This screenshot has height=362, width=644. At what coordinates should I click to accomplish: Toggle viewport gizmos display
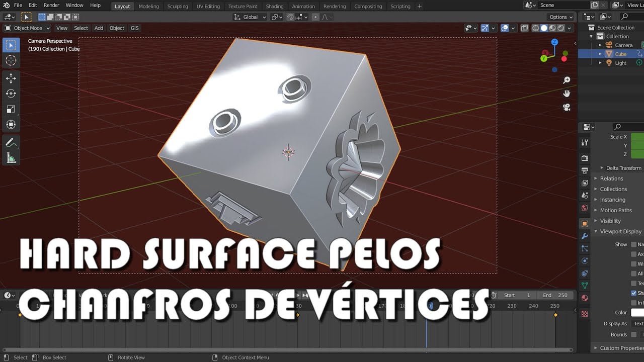pyautogui.click(x=485, y=28)
